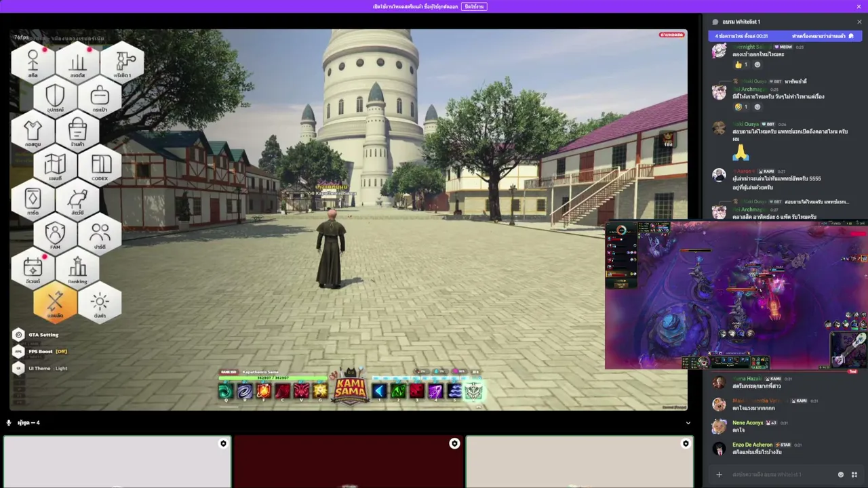Toggle the laughing emoji reaction
This screenshot has width=868, height=488.
pyautogui.click(x=740, y=106)
